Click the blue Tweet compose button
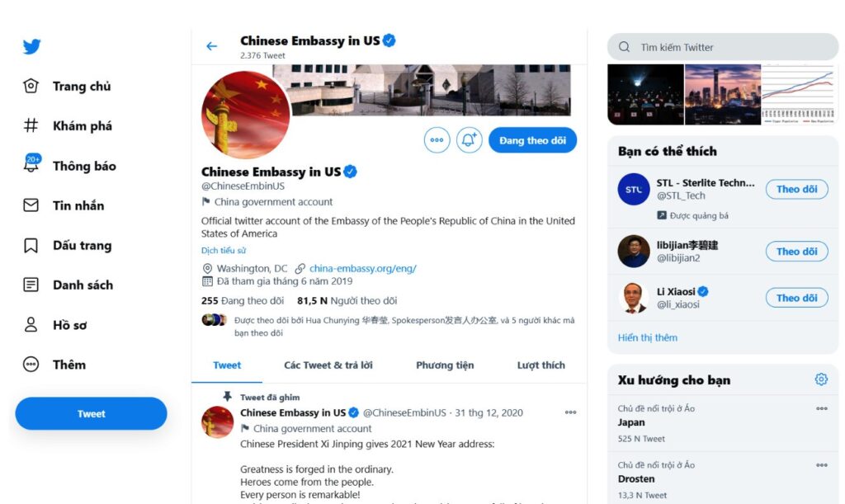The height and width of the screenshot is (504, 845). [x=91, y=413]
